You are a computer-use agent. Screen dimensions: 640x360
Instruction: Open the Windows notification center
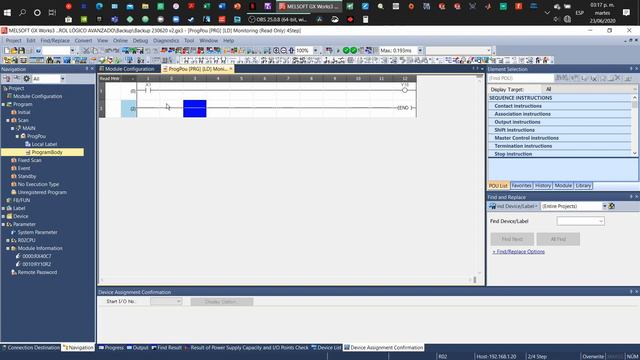[627, 13]
